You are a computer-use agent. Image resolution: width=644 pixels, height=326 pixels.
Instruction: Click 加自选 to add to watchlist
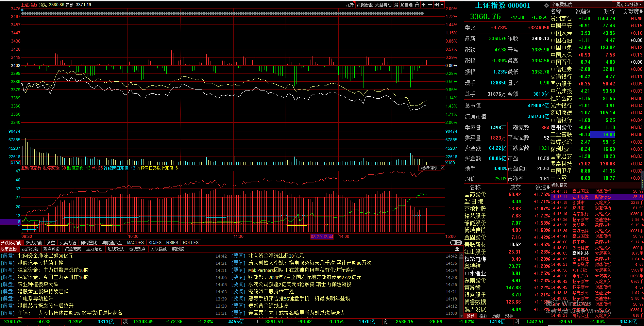pos(406,5)
